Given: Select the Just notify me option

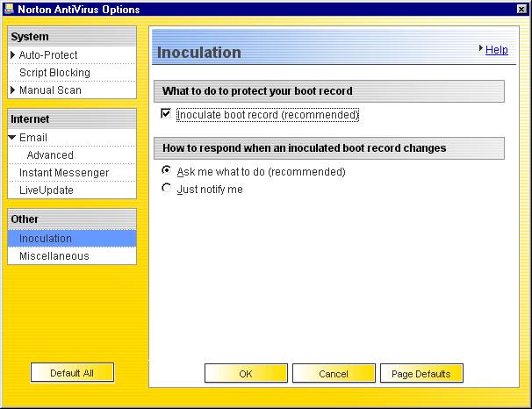Looking at the screenshot, I should [x=167, y=189].
